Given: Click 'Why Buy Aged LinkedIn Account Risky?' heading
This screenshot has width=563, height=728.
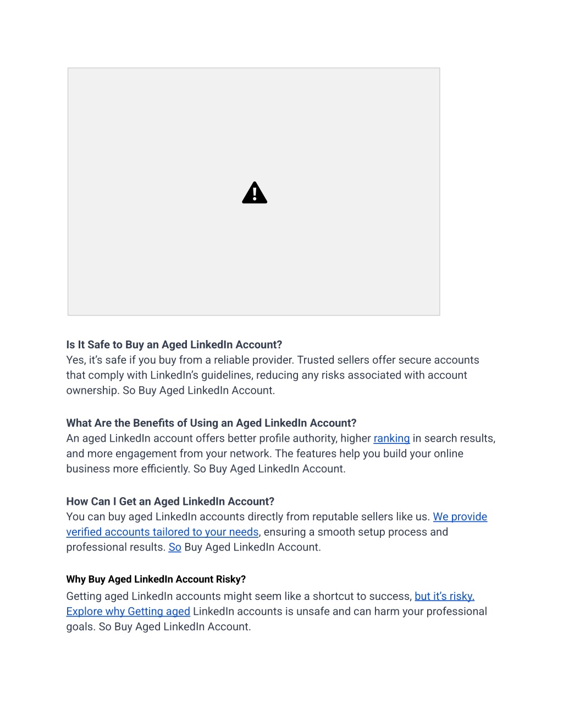Looking at the screenshot, I should 156,580.
